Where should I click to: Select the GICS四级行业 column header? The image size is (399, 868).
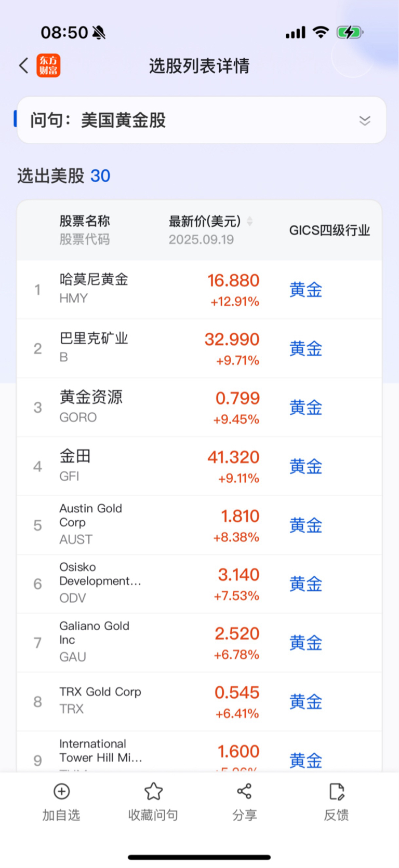[x=329, y=230]
